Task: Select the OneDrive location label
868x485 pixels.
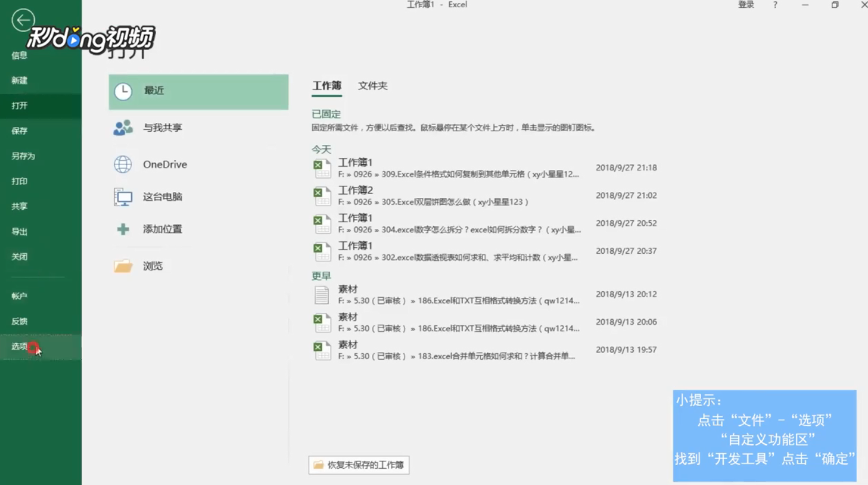Action: point(165,165)
